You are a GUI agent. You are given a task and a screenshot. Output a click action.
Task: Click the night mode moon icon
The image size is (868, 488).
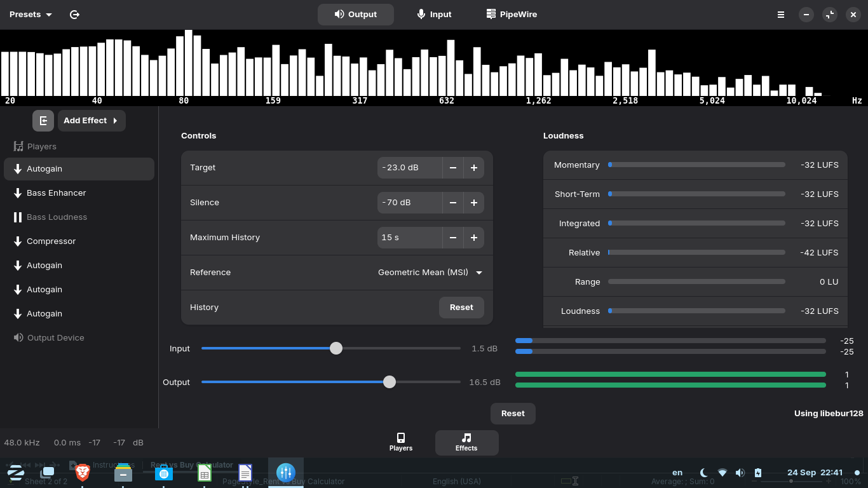[x=704, y=473]
